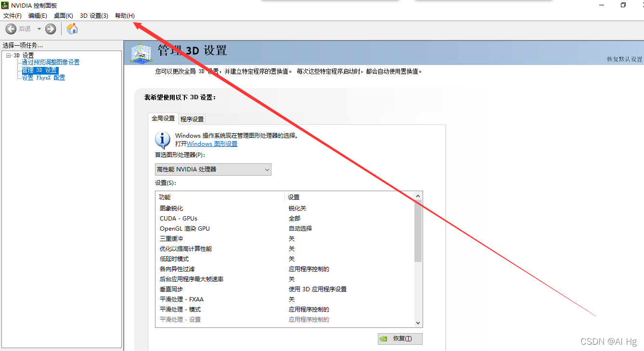644x351 pixels.
Task: Click the 自动选择 value
Action: 300,229
